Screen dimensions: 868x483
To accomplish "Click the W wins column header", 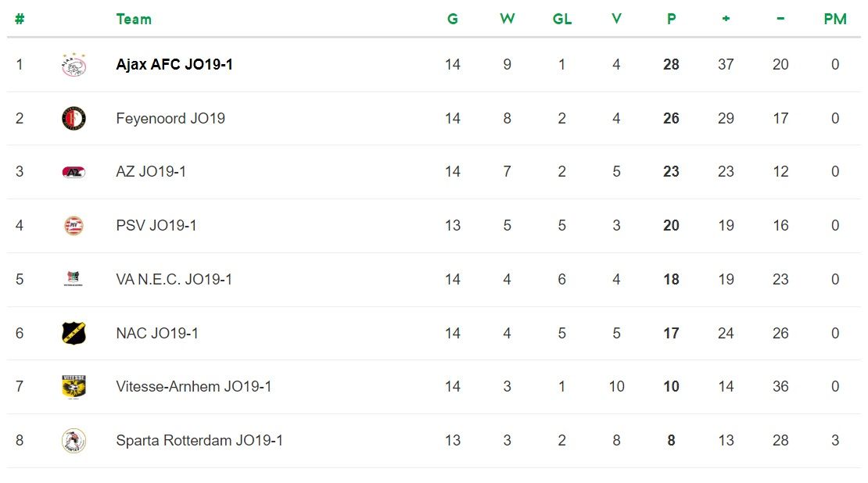I will (x=508, y=20).
